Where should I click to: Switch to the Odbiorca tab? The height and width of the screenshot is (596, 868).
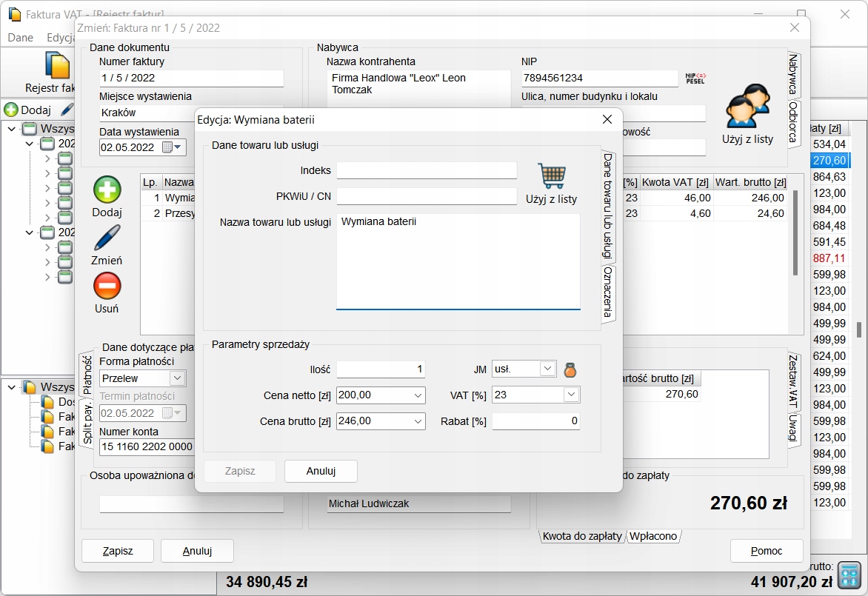pyautogui.click(x=792, y=123)
